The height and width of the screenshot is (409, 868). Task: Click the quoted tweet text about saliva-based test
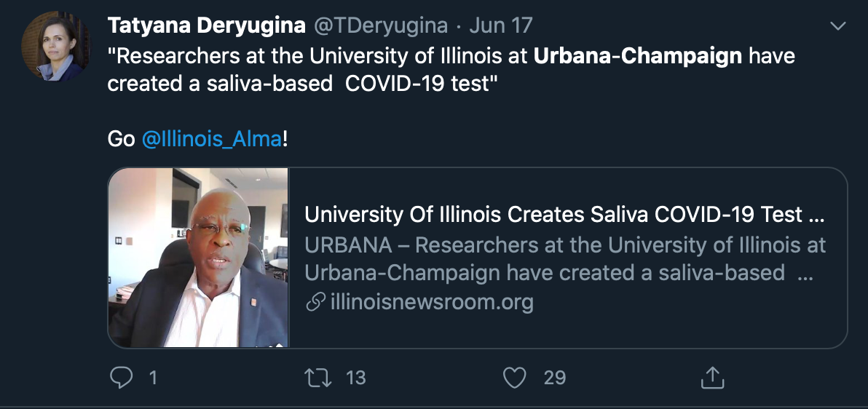[451, 70]
